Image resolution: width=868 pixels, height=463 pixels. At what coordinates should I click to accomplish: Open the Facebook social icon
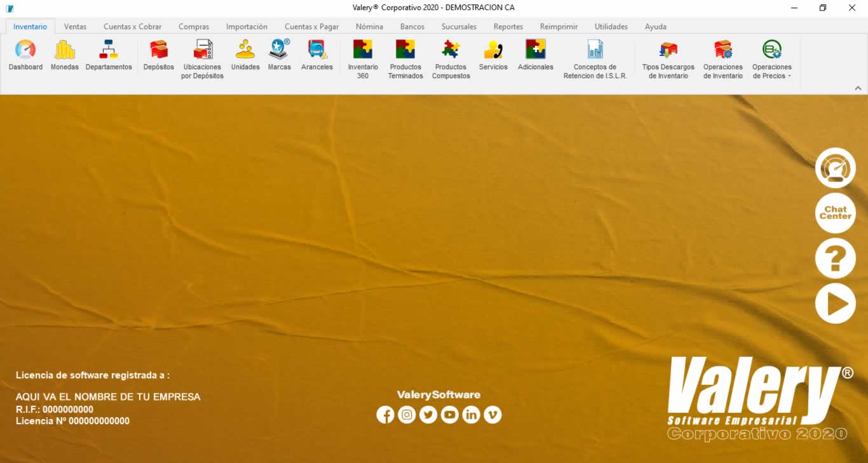click(x=386, y=415)
